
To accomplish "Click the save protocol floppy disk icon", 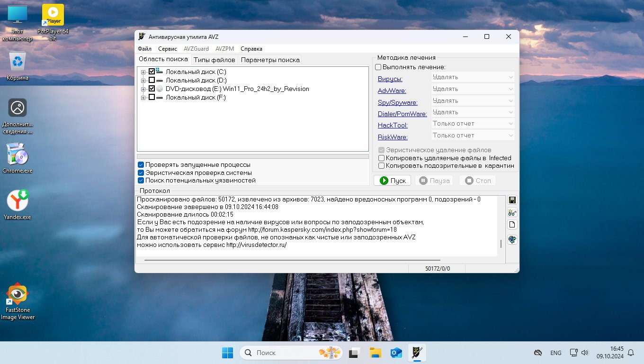I will point(512,200).
